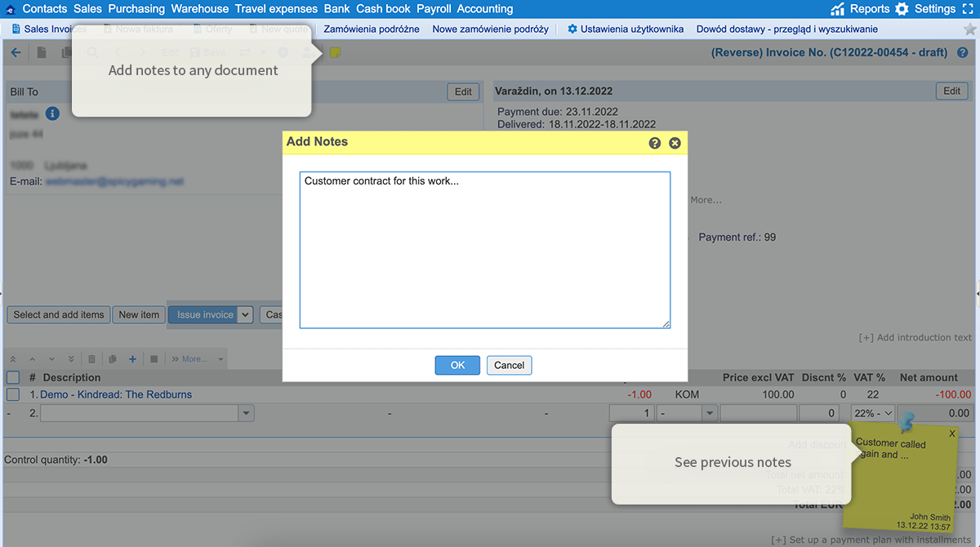980x547 pixels.
Task: Click the help question mark in Add Notes dialog
Action: (654, 142)
